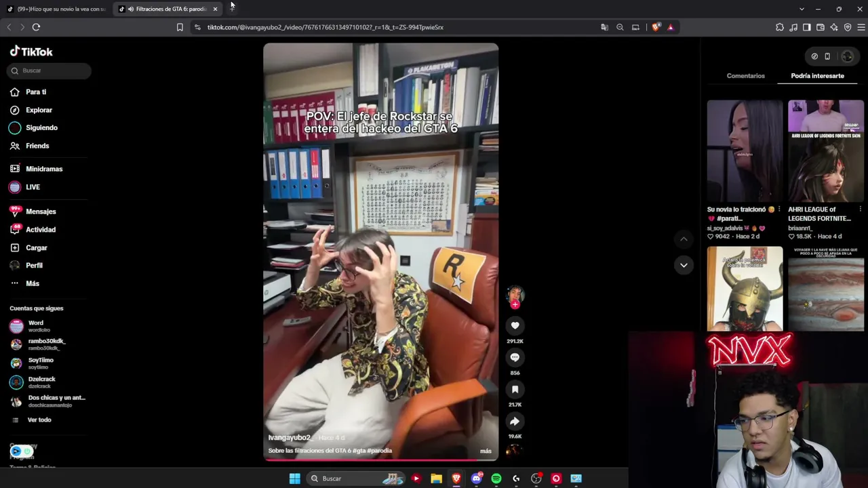This screenshot has width=868, height=488.
Task: Open the followed account 'Dzelcrack'
Action: click(x=47, y=382)
